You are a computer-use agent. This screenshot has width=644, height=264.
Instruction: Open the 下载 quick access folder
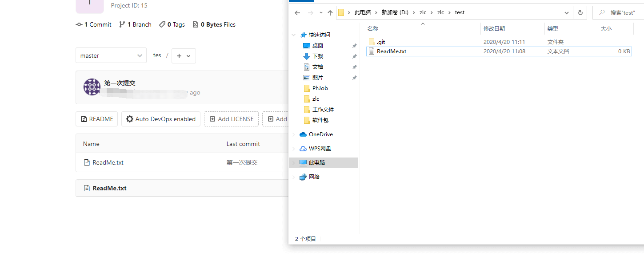point(317,56)
